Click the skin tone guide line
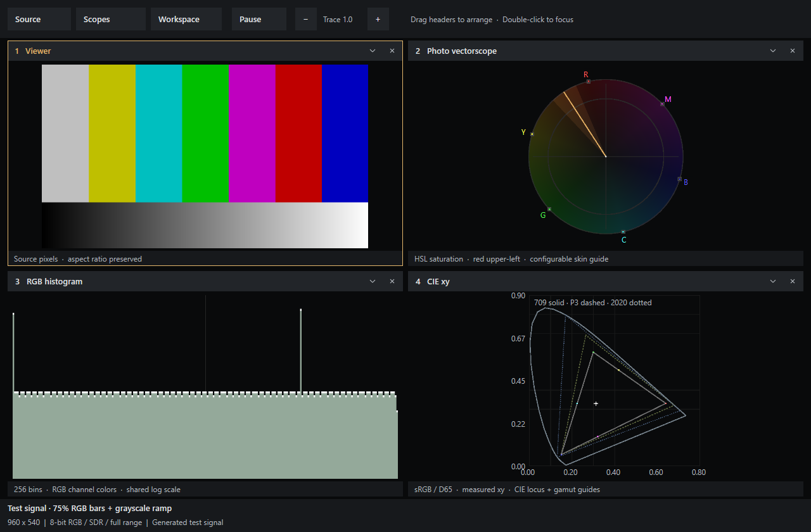The height and width of the screenshot is (532, 811). pyautogui.click(x=584, y=125)
